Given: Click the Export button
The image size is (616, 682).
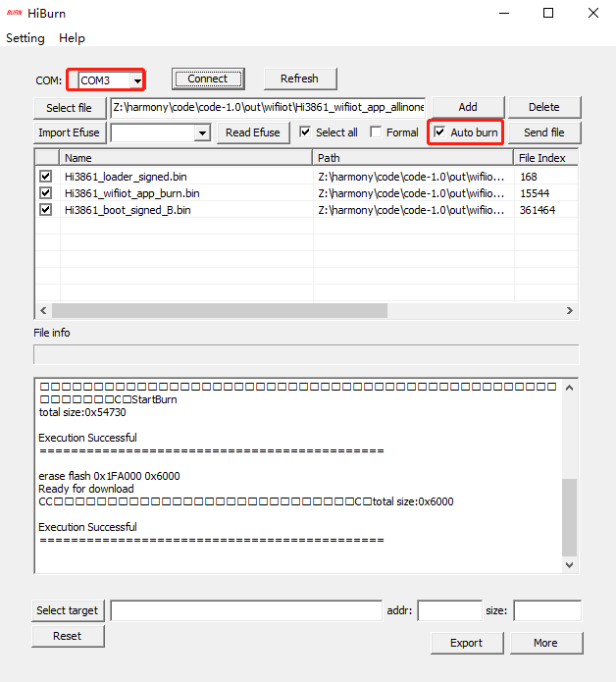Looking at the screenshot, I should pyautogui.click(x=467, y=643).
